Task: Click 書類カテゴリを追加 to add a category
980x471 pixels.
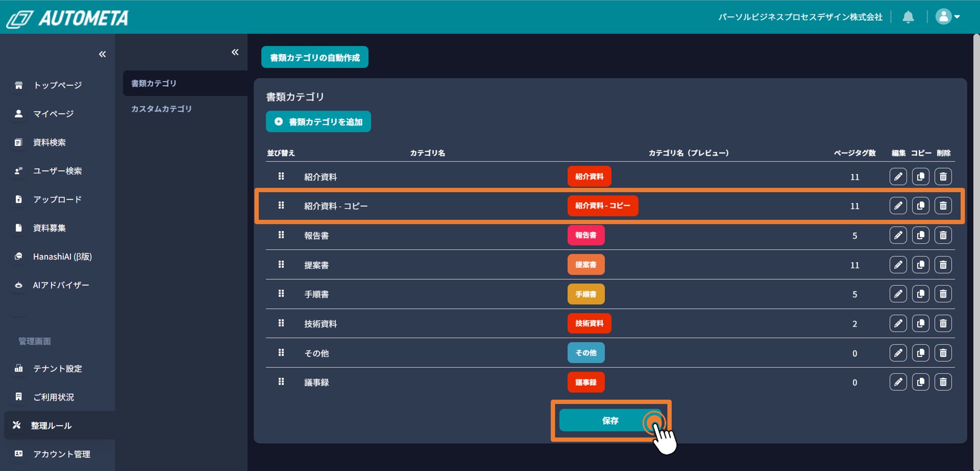Action: tap(318, 122)
